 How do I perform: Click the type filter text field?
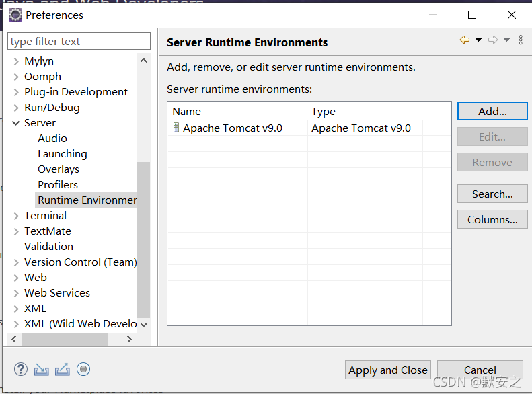[79, 41]
